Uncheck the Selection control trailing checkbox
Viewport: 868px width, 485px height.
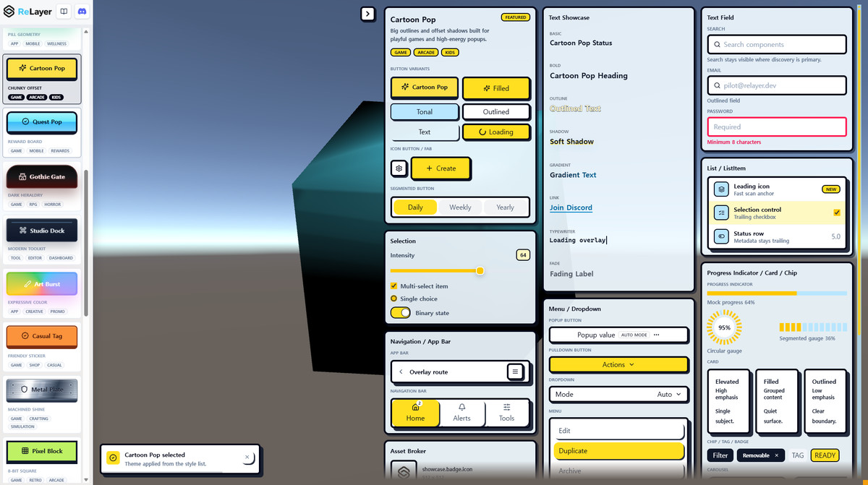837,213
